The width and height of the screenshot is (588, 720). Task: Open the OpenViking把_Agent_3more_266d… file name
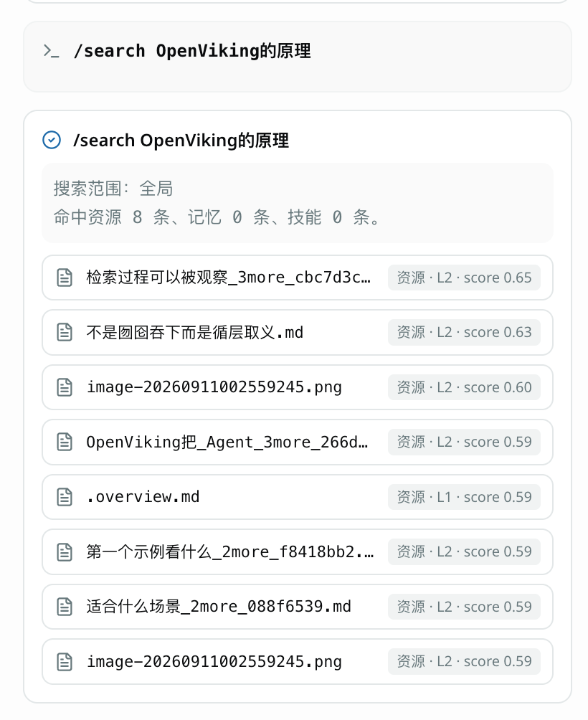227,442
